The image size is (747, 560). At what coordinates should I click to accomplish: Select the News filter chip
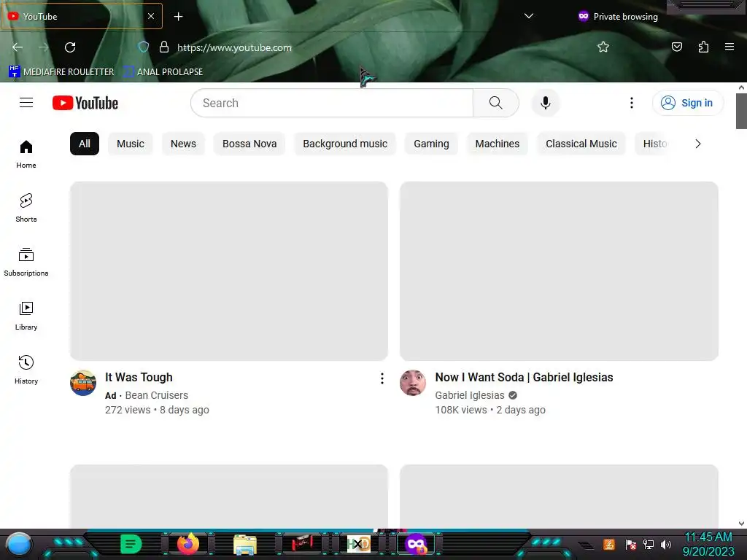[x=183, y=144]
